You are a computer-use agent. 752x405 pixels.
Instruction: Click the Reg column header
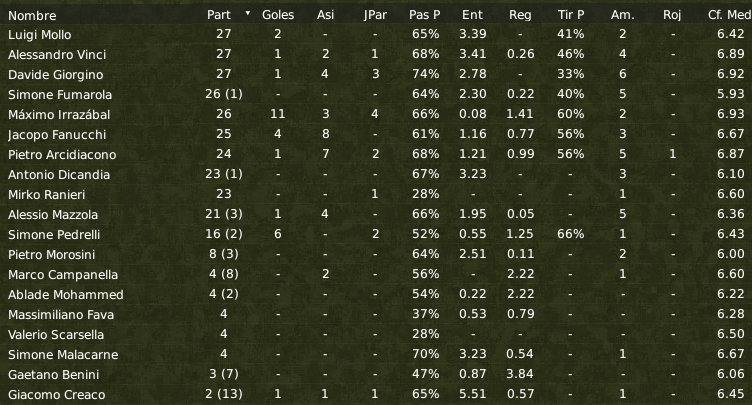[520, 15]
